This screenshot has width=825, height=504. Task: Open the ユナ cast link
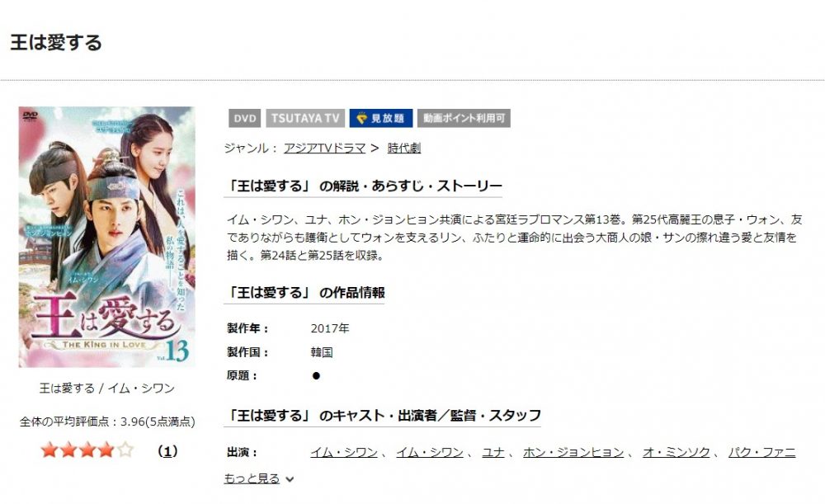493,452
